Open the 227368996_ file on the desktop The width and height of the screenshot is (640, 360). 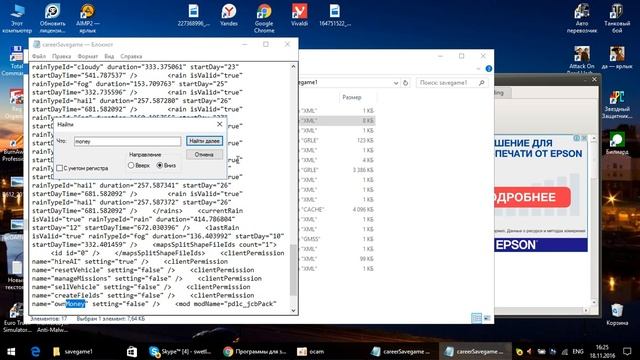(193, 16)
